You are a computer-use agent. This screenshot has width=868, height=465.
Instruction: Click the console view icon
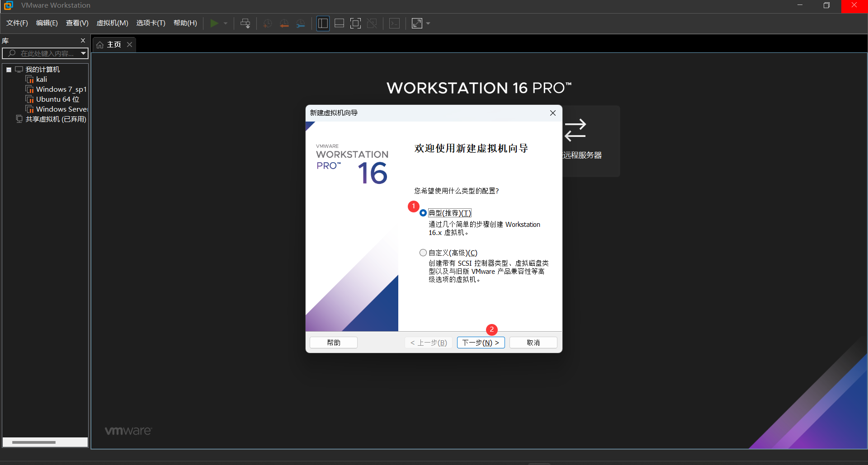pyautogui.click(x=394, y=23)
